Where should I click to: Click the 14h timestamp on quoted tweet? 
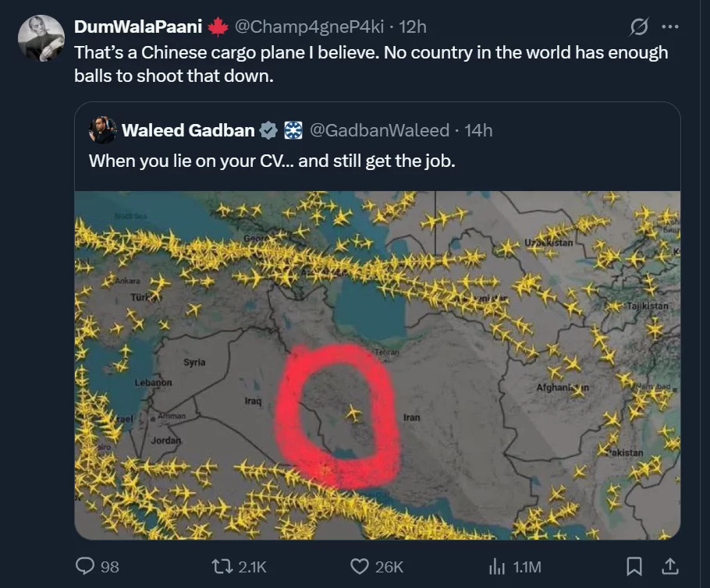point(478,130)
